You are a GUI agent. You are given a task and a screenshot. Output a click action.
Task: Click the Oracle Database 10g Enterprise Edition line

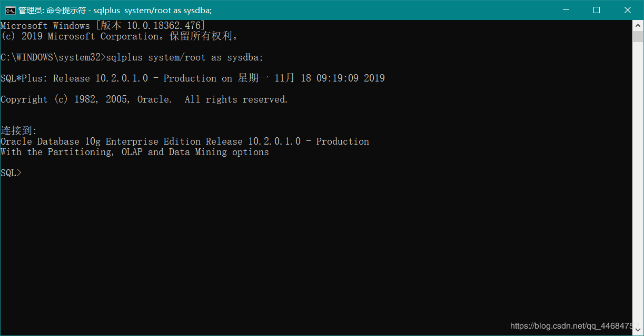pos(184,141)
